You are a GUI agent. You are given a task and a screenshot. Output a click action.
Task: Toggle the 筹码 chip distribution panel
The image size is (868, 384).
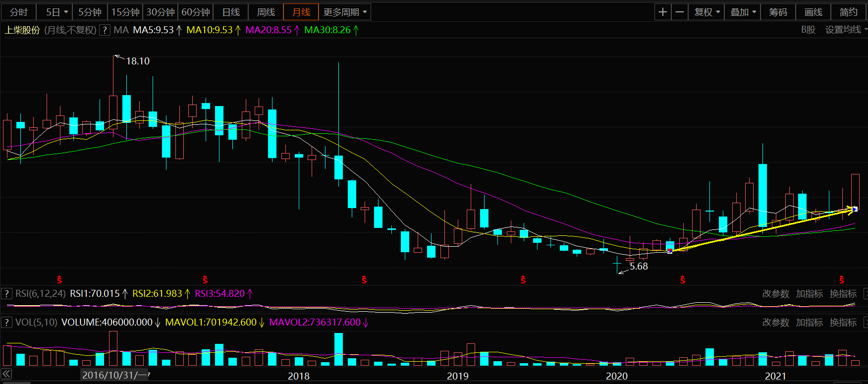point(778,12)
